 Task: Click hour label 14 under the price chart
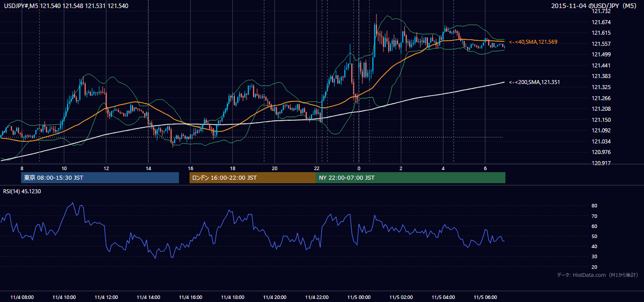[x=148, y=168]
